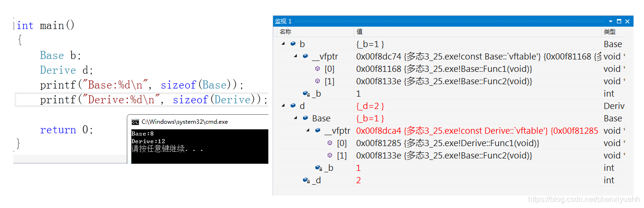Collapse the d variable node
Screen dimensions: 644x208
(284, 106)
